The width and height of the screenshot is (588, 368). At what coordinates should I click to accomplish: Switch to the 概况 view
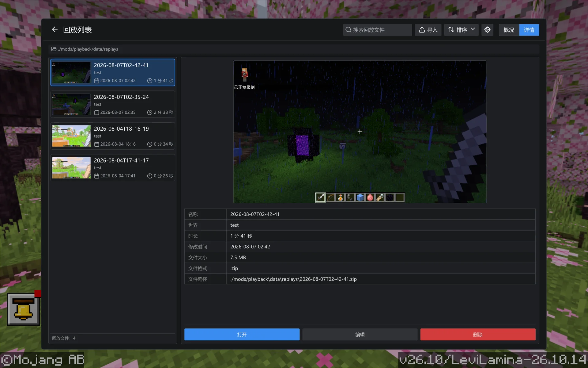(x=509, y=30)
